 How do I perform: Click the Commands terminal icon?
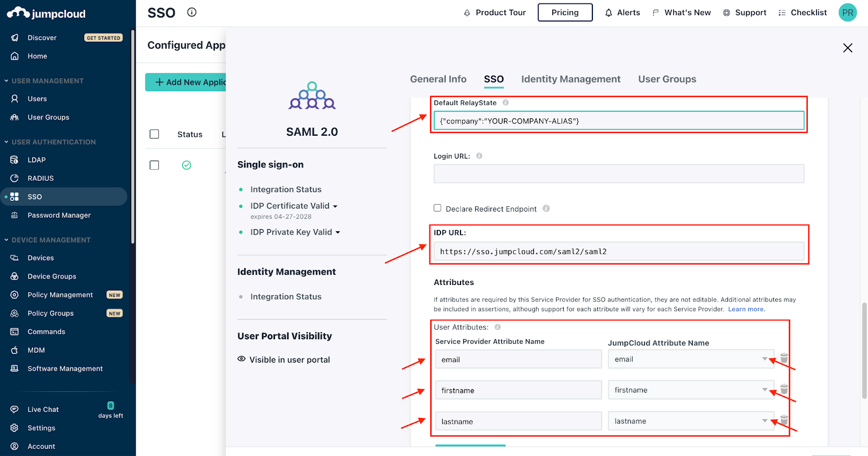tap(15, 332)
